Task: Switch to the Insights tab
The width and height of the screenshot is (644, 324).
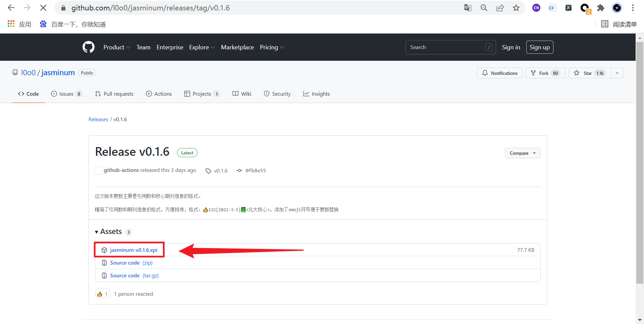Action: (x=317, y=94)
